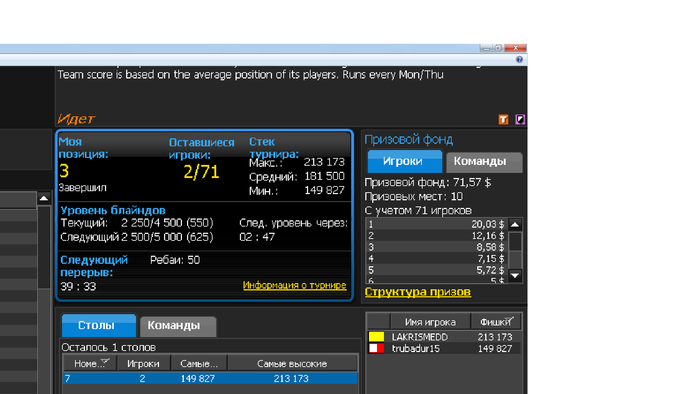Select the Столы tab
This screenshot has height=394, width=700.
(x=99, y=325)
